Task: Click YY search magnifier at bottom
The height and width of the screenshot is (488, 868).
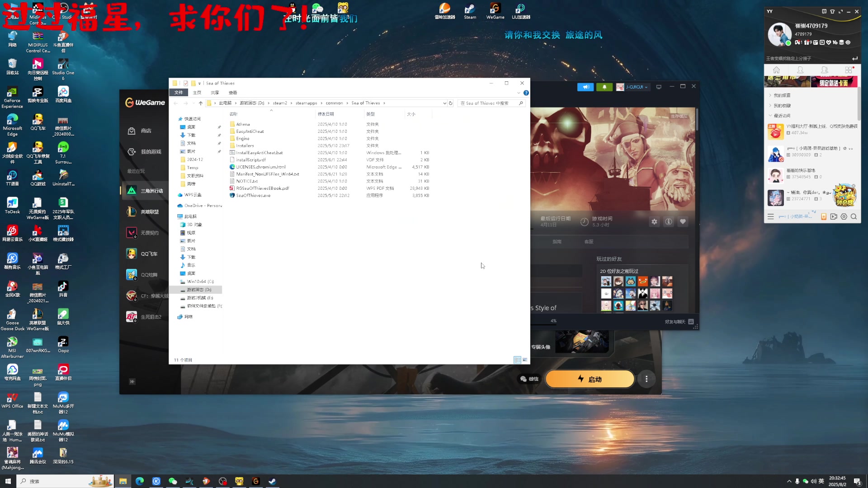Action: point(854,217)
